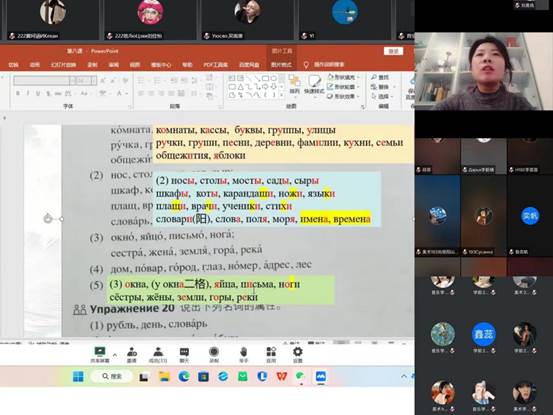553x415 pixels.
Task: Open the font color picker
Action: 120,93
